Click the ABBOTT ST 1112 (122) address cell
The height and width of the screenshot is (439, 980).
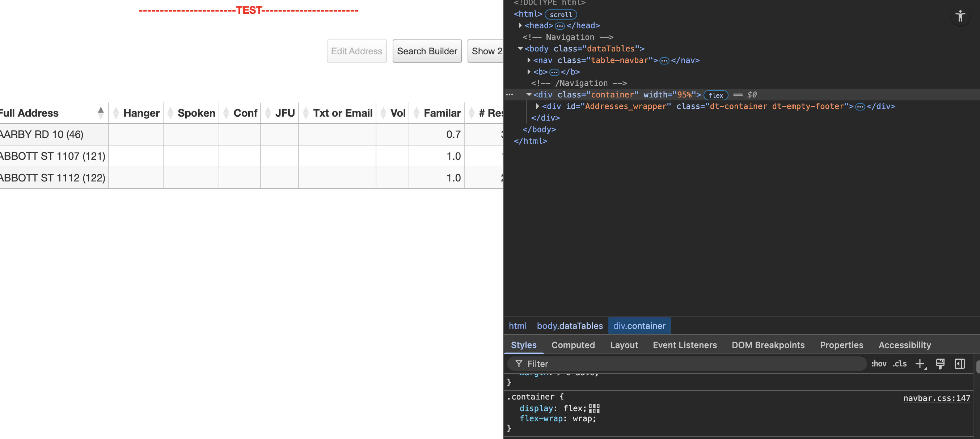(54, 177)
